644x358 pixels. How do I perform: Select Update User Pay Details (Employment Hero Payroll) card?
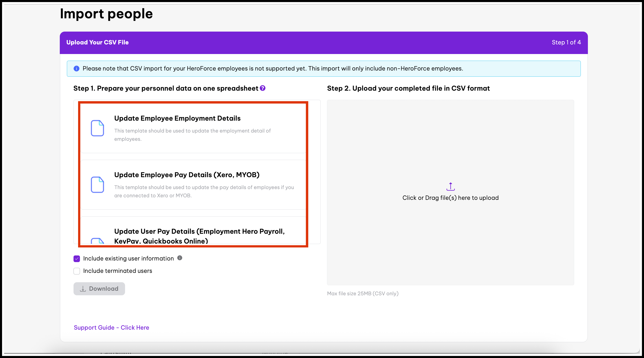[193, 230]
